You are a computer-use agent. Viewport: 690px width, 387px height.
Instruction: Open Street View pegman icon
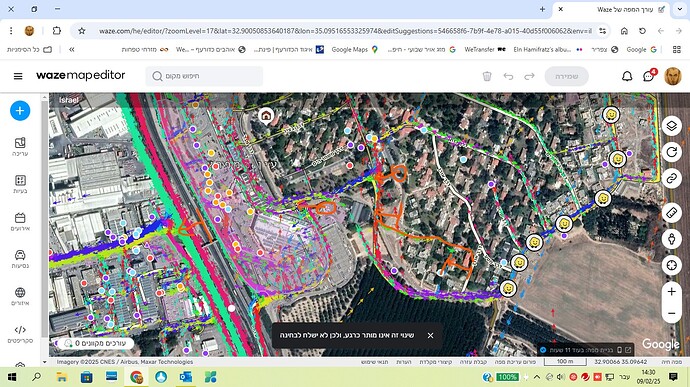click(672, 239)
